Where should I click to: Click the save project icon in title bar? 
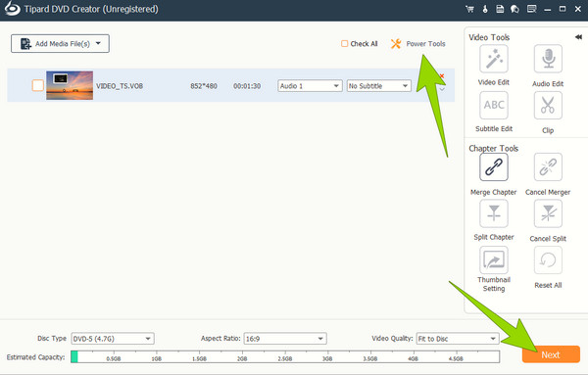click(x=500, y=9)
